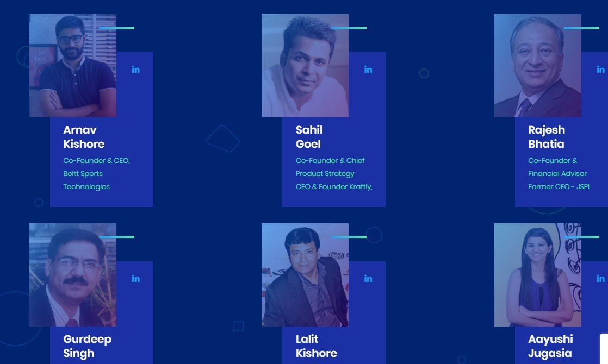Screen dimensions: 608x364
Task: Select the Rajesh Bhatia name heading
Action: [547, 137]
